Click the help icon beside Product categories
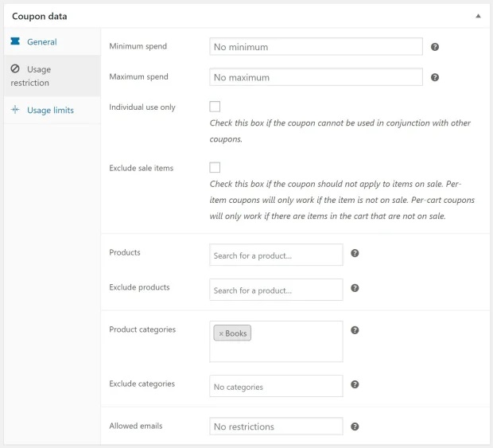This screenshot has height=448, width=493. click(x=355, y=330)
